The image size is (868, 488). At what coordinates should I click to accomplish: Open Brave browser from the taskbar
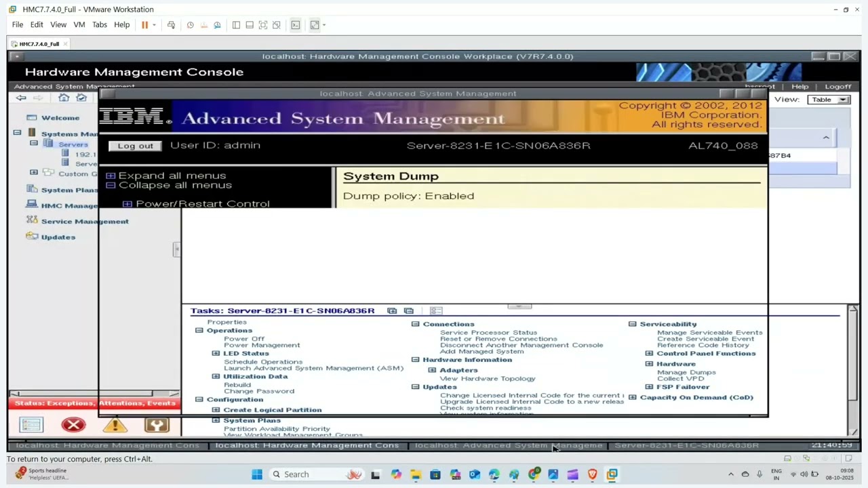point(592,474)
